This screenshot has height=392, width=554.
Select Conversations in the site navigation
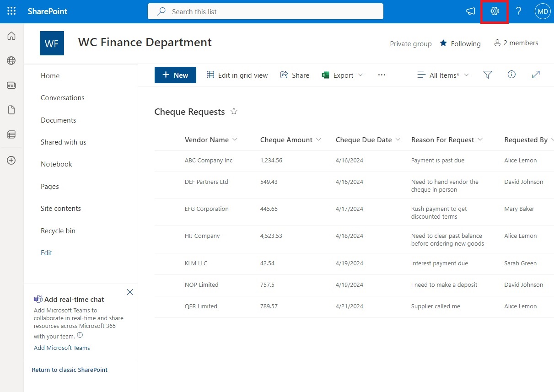tap(63, 97)
